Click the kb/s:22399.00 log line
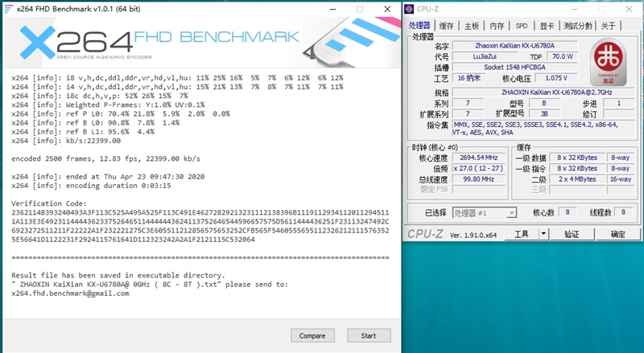 66,141
